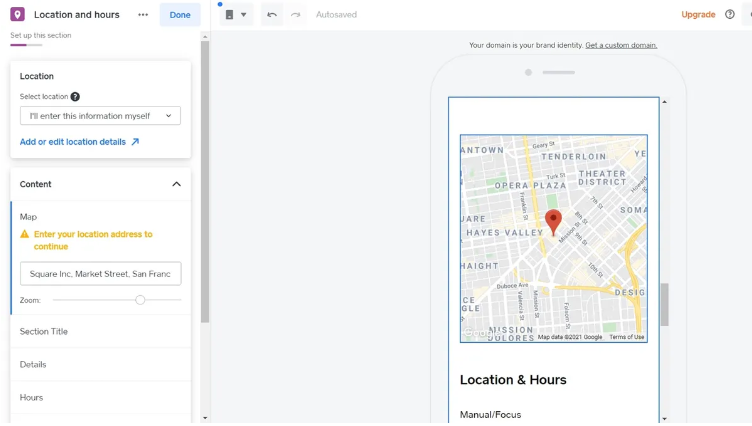Click the left panel scrollbar thumb

[205, 181]
